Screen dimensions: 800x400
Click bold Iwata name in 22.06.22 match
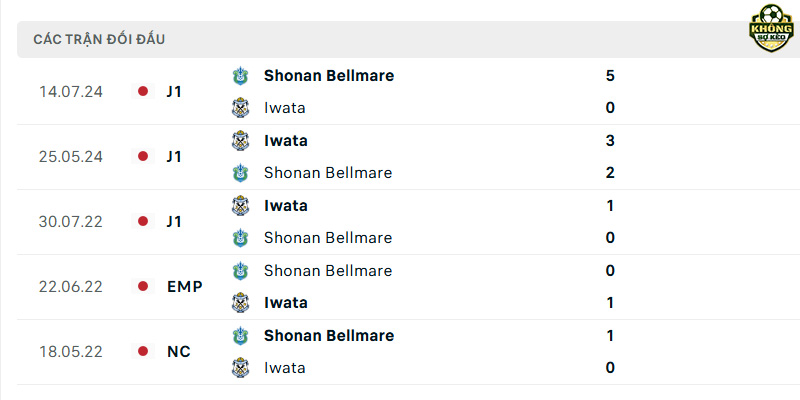[x=286, y=303]
